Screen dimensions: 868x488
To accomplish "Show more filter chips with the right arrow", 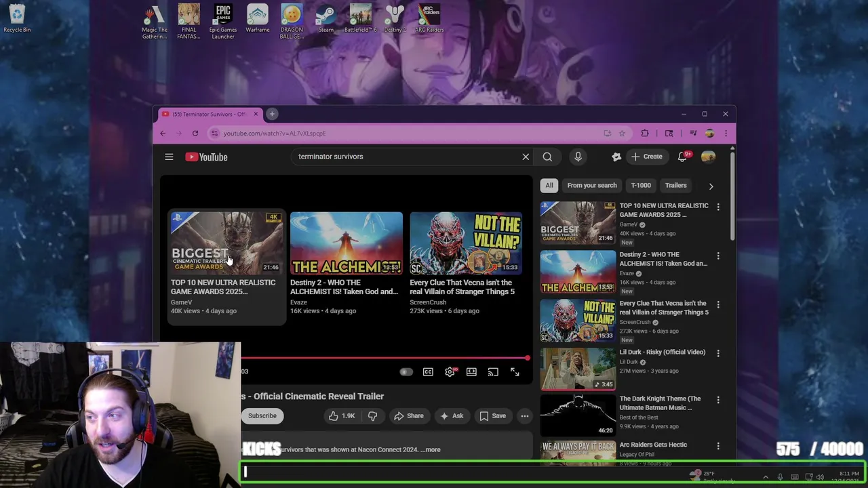I will pyautogui.click(x=711, y=186).
